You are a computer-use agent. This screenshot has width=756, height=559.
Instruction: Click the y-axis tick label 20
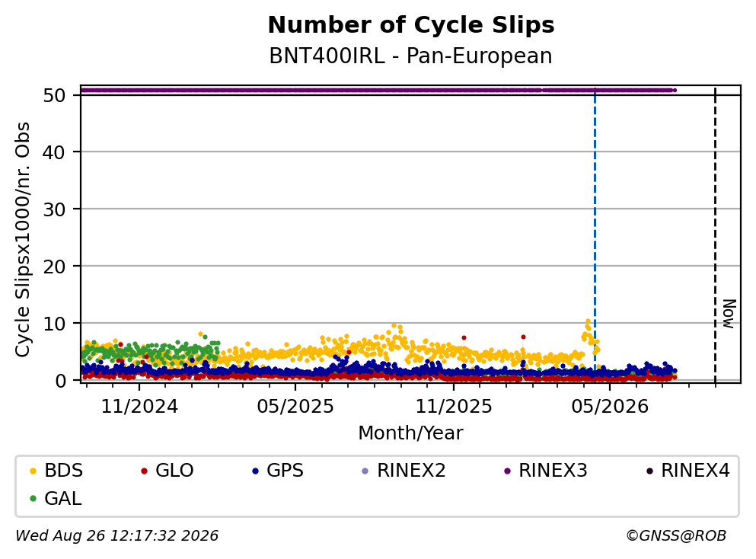click(54, 267)
